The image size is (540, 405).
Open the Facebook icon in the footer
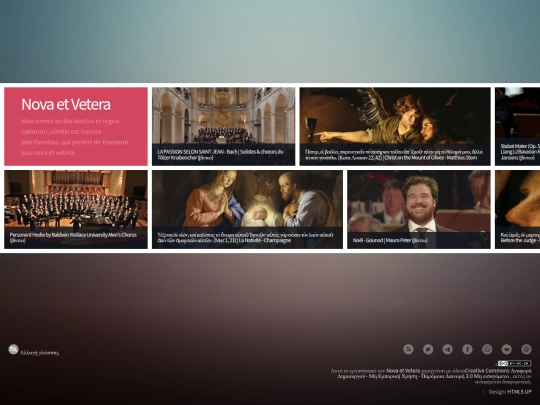tap(467, 349)
